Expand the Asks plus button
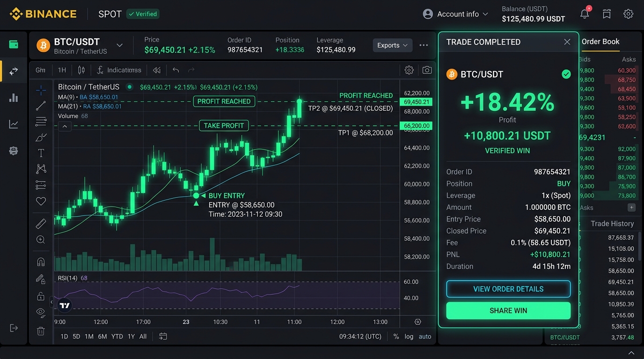Viewport: 644px width, 359px height. click(631, 208)
